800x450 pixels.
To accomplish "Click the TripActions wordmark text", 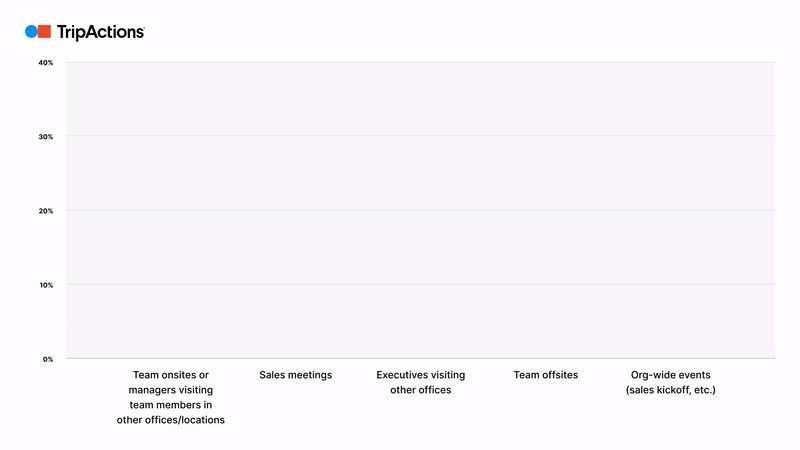I will click(101, 32).
